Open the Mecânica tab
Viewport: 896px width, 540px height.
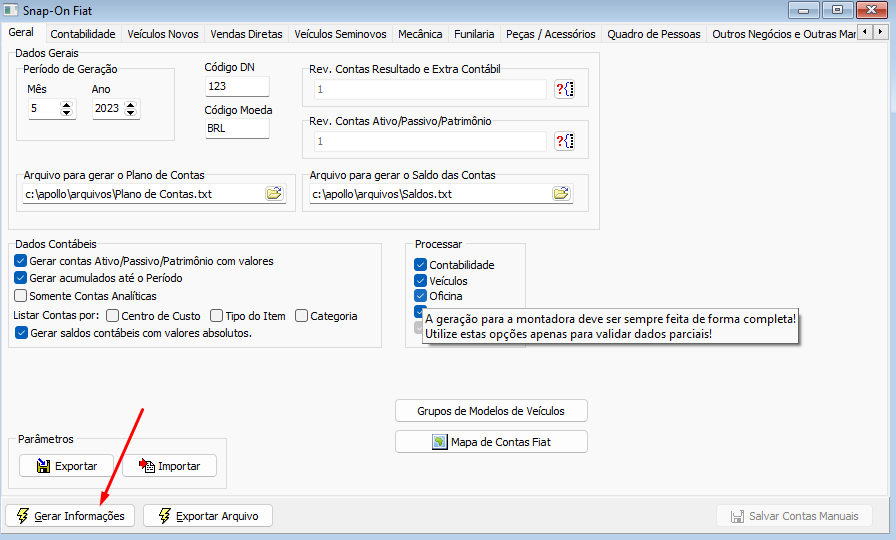pos(420,34)
